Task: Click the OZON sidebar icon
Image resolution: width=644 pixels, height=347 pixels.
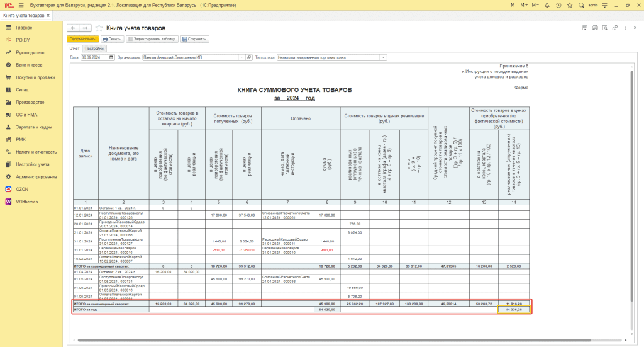Action: coord(8,189)
